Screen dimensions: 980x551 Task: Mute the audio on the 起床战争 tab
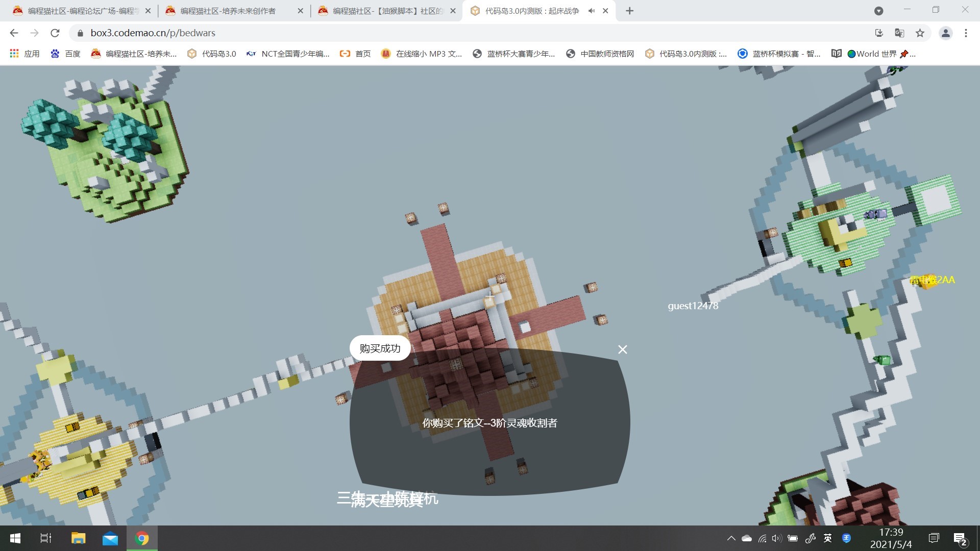592,11
